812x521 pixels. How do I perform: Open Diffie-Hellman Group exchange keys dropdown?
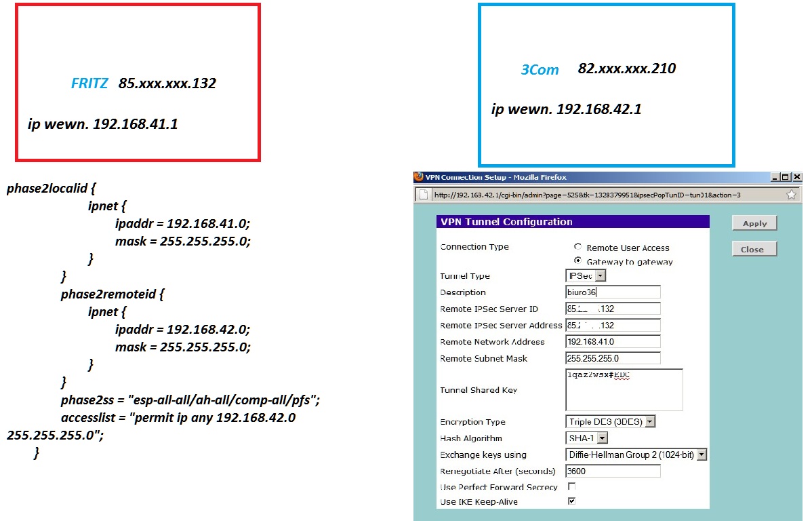[702, 455]
